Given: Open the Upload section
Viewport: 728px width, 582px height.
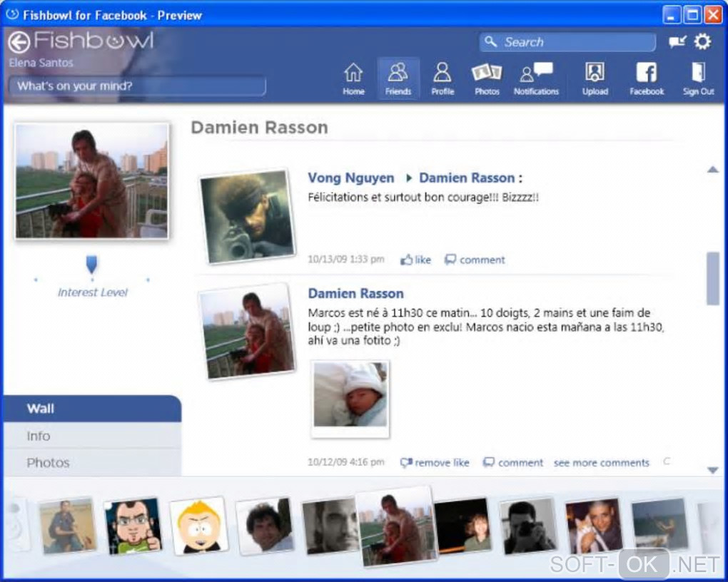Looking at the screenshot, I should click(x=595, y=79).
